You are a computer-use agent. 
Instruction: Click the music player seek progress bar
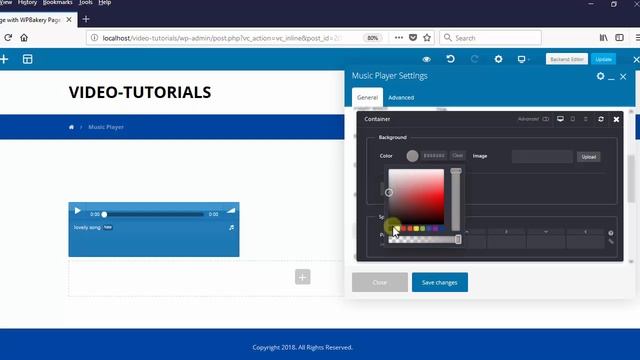(x=153, y=214)
